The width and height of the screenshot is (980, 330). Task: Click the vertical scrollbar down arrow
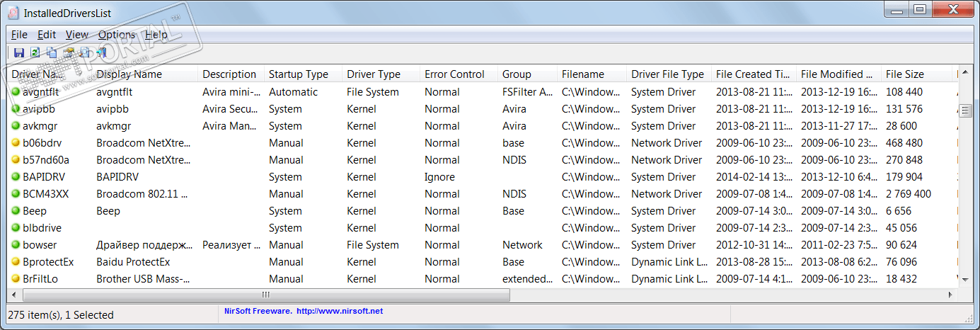pyautogui.click(x=964, y=280)
